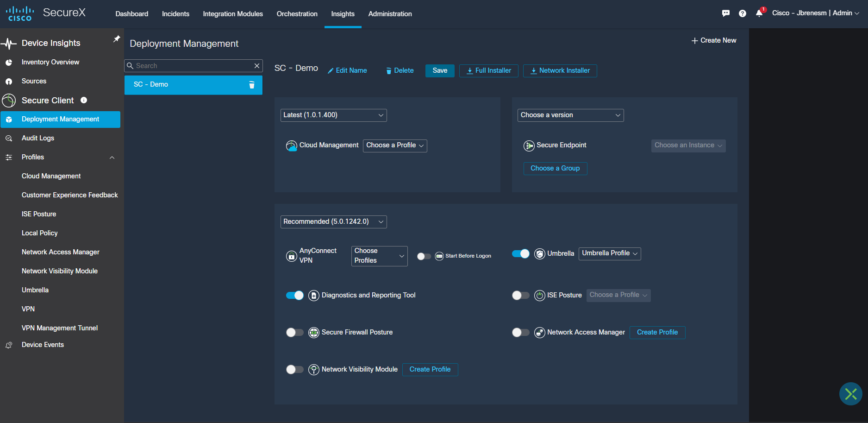Click Create Profile for Network Visibility Module
The height and width of the screenshot is (423, 868).
click(x=430, y=370)
